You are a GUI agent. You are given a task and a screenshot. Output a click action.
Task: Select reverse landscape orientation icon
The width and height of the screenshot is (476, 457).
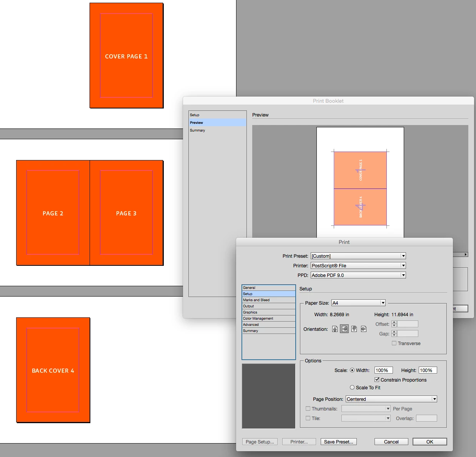(364, 329)
